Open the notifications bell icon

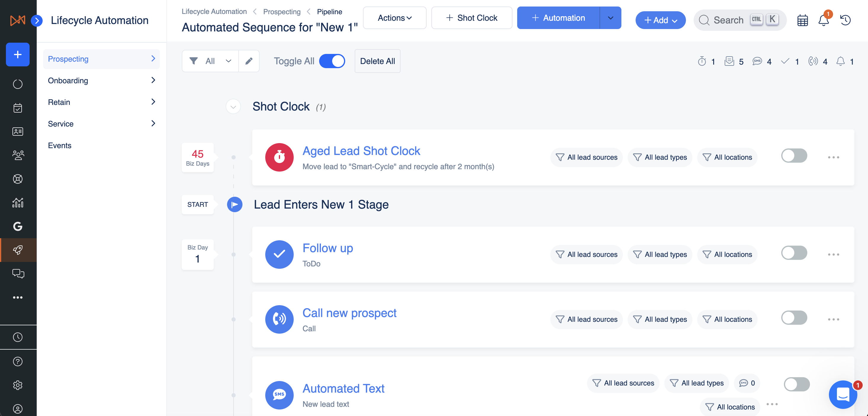pos(823,20)
